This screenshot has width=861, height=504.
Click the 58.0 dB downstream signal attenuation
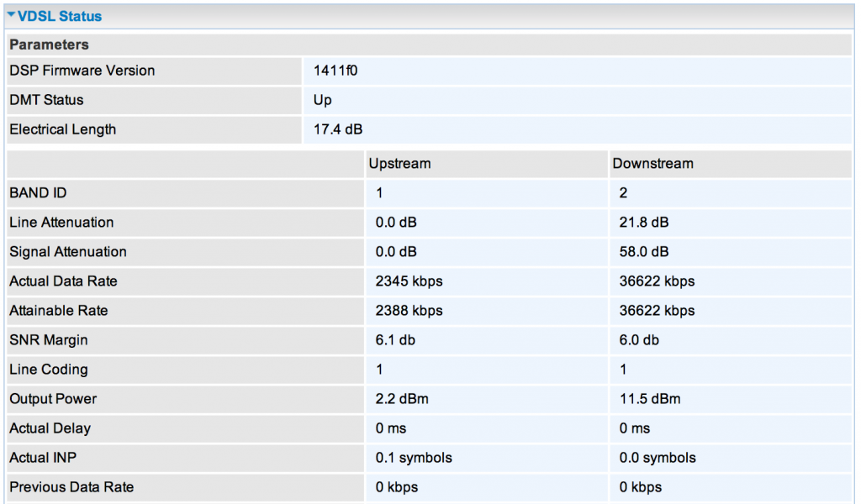click(644, 252)
